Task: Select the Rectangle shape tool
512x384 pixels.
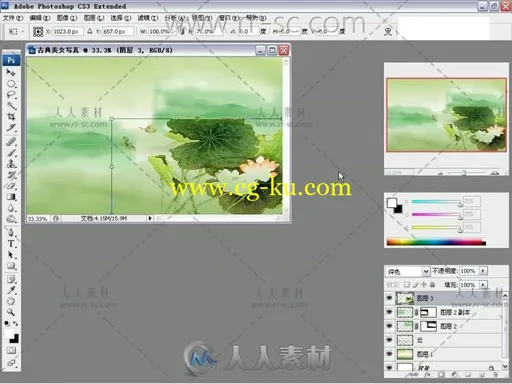Action: pyautogui.click(x=11, y=266)
